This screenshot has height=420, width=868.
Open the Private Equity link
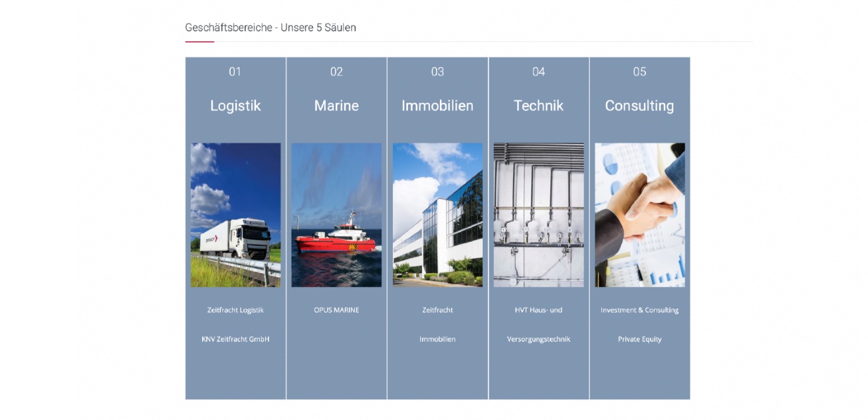639,339
